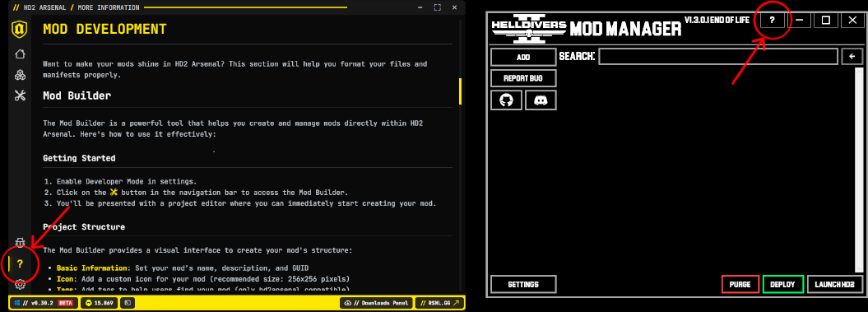Image resolution: width=868 pixels, height=312 pixels.
Task: Click the 'V1.3.0.1 END OF LIFE' version text
Action: point(717,20)
